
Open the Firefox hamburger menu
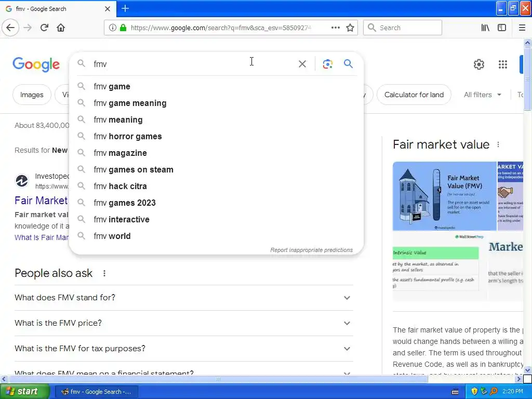tap(522, 28)
